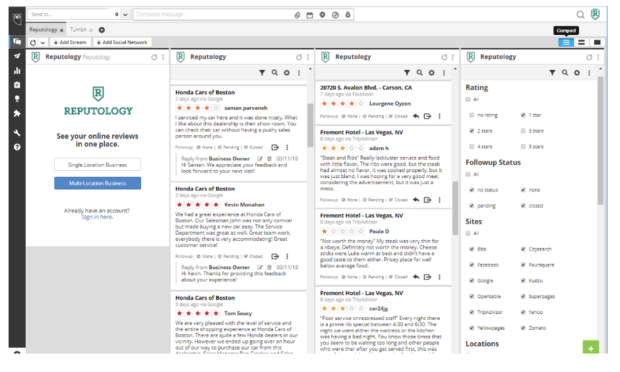The image size is (620, 372).
Task: Open filter in Honda Cars stream toolbar
Action: point(262,73)
